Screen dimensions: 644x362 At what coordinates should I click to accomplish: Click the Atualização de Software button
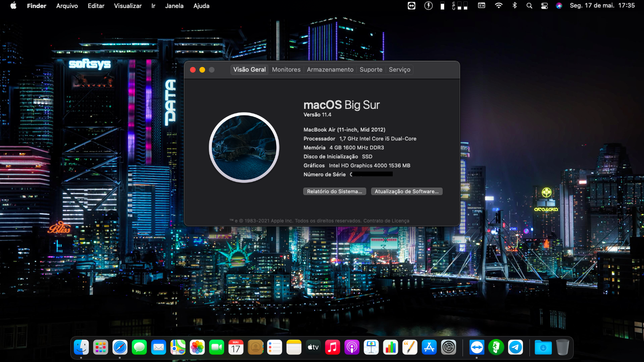406,191
